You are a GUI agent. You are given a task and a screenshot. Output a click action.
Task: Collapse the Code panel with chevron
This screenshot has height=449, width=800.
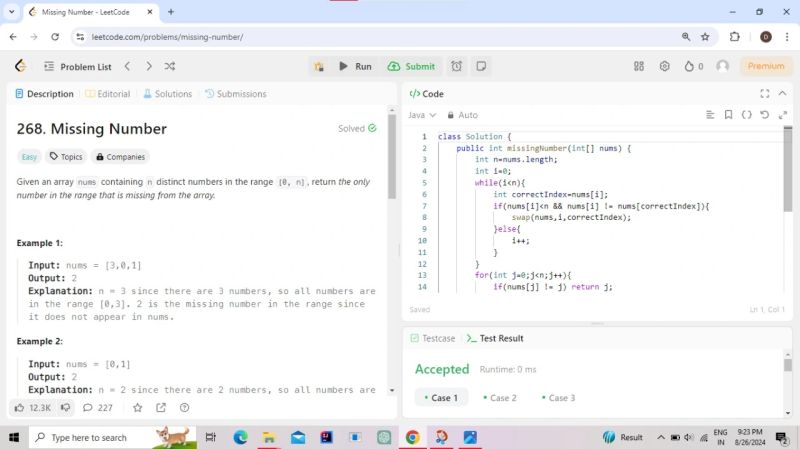[781, 94]
